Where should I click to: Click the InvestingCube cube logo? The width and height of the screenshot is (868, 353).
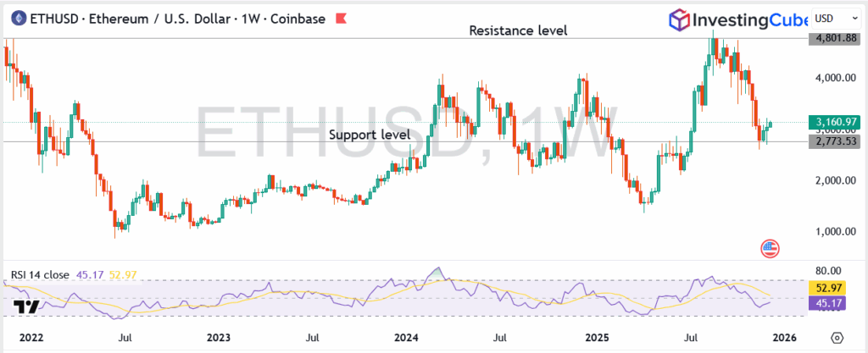coord(682,19)
